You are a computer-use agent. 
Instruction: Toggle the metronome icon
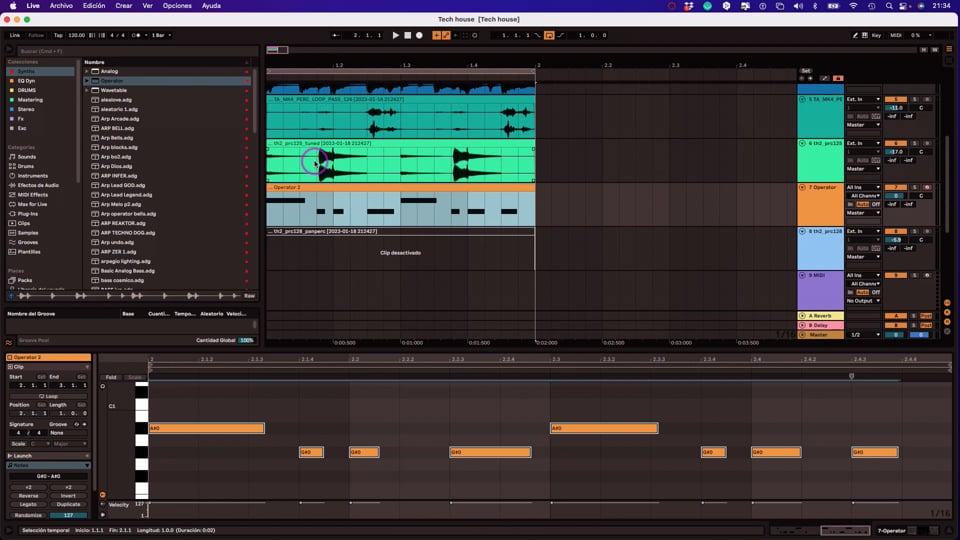[135, 36]
